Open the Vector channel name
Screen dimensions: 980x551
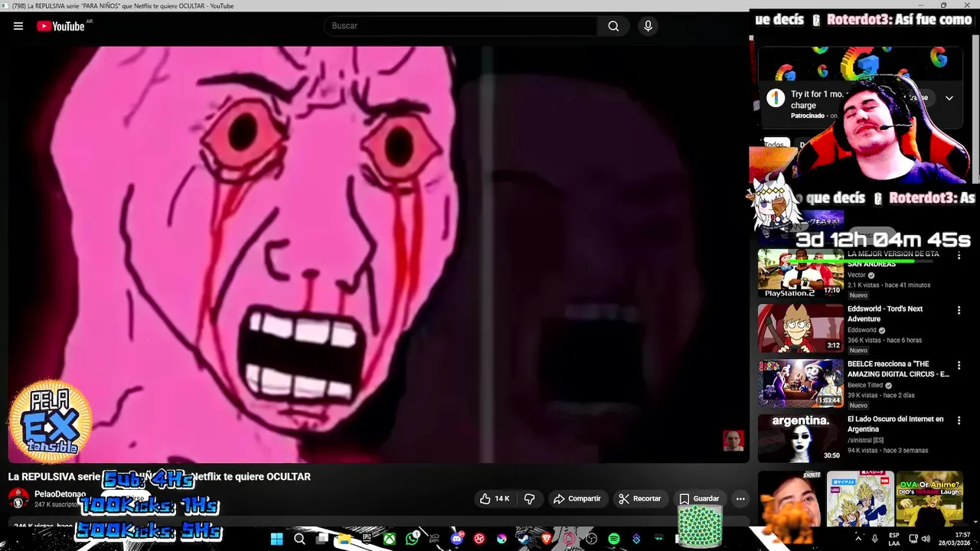857,275
